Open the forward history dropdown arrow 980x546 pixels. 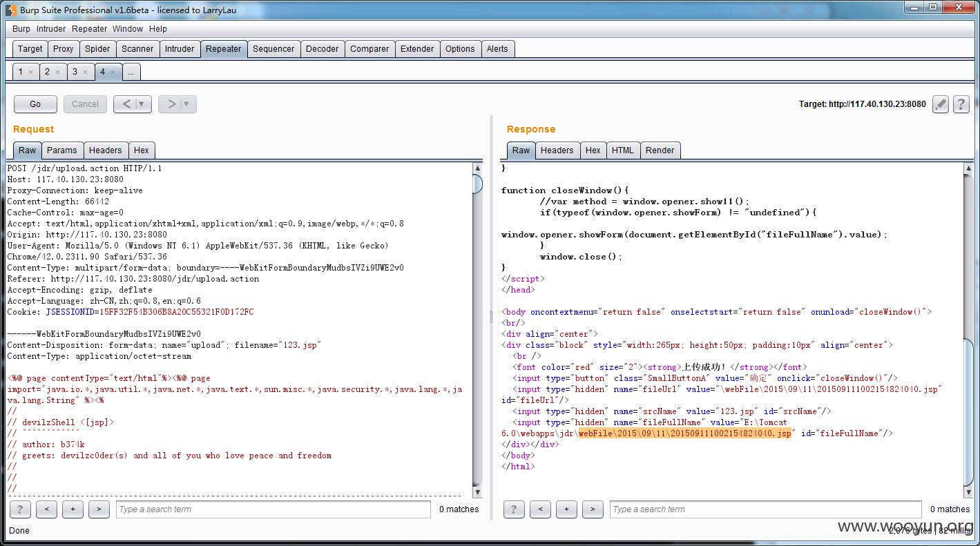[186, 104]
